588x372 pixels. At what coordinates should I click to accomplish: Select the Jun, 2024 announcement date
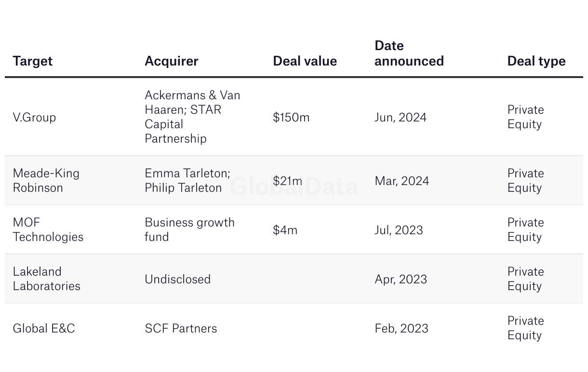pyautogui.click(x=400, y=117)
